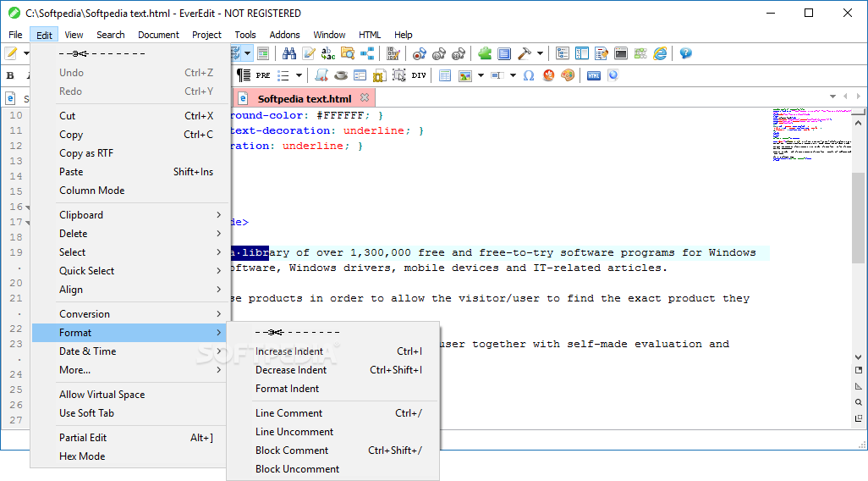
Task: Click the blue HTML badge icon
Action: coord(594,75)
